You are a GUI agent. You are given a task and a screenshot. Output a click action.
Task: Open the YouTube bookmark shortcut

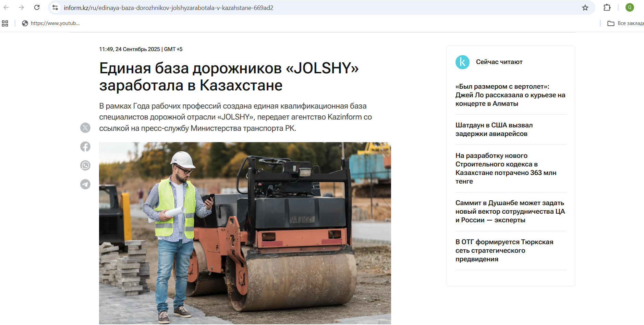point(51,23)
